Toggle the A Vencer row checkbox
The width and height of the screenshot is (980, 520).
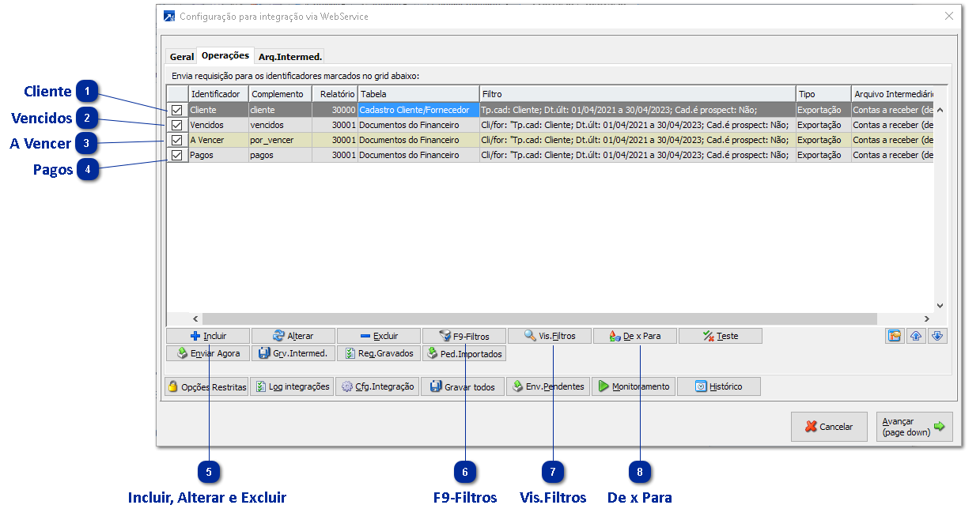177,140
